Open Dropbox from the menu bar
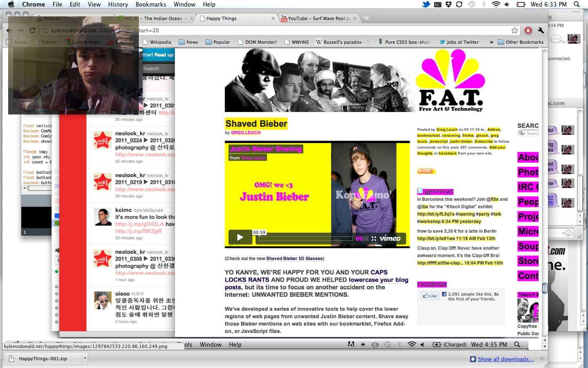The image size is (588, 368). pos(448,4)
